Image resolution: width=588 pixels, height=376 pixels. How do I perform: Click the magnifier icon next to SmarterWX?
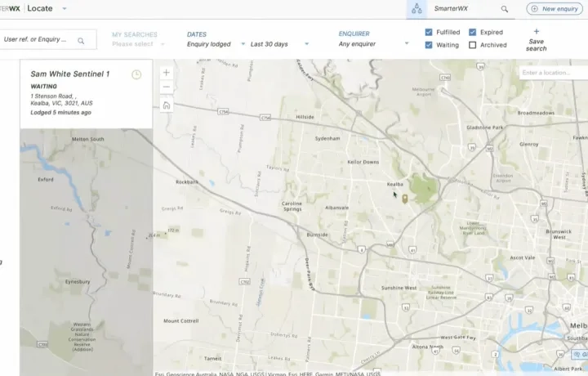(x=505, y=9)
